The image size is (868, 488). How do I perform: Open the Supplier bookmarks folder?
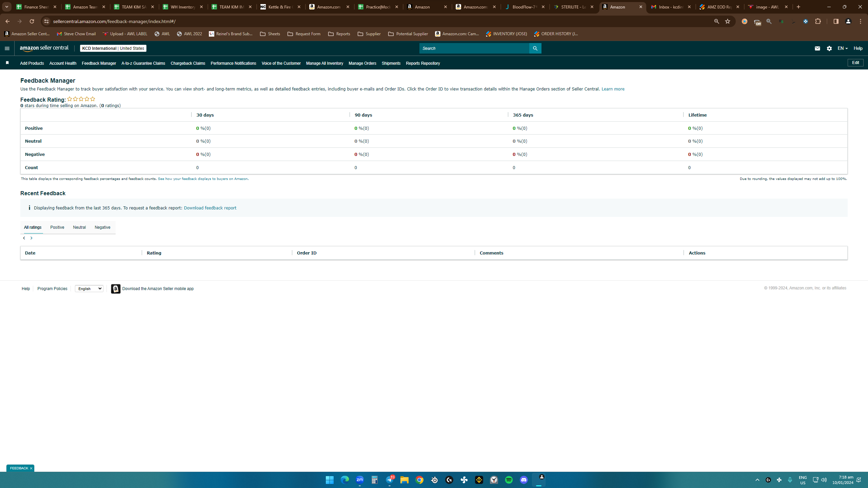[369, 34]
